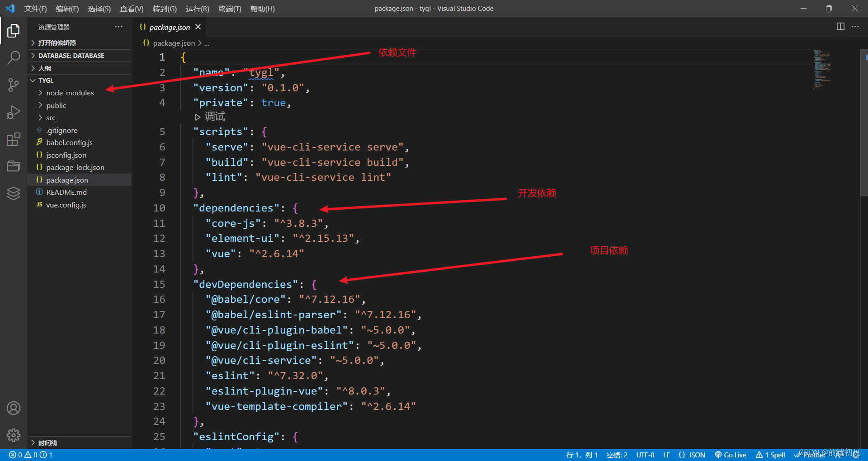
Task: Change the UTF-8 encoding
Action: pyautogui.click(x=645, y=455)
